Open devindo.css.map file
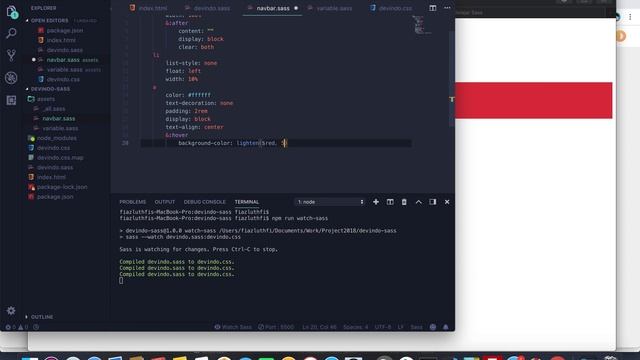The image size is (640, 360). coord(60,158)
